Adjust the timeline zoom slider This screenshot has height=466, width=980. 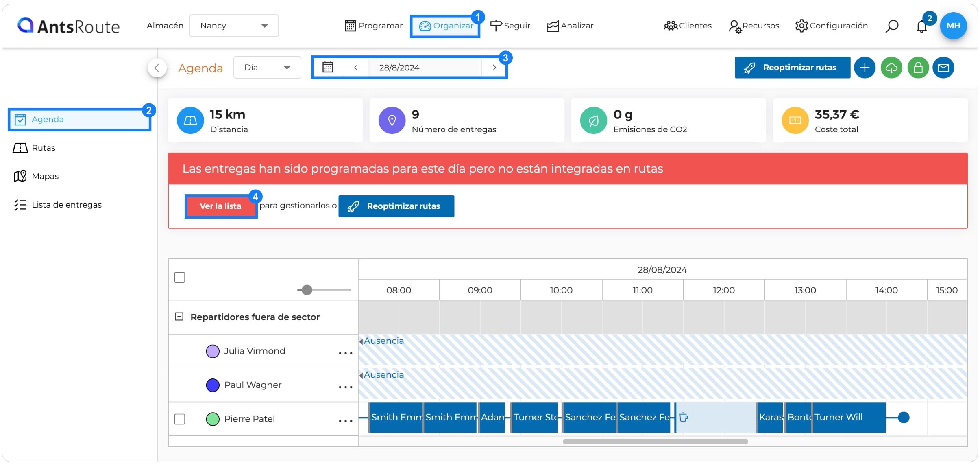point(307,290)
